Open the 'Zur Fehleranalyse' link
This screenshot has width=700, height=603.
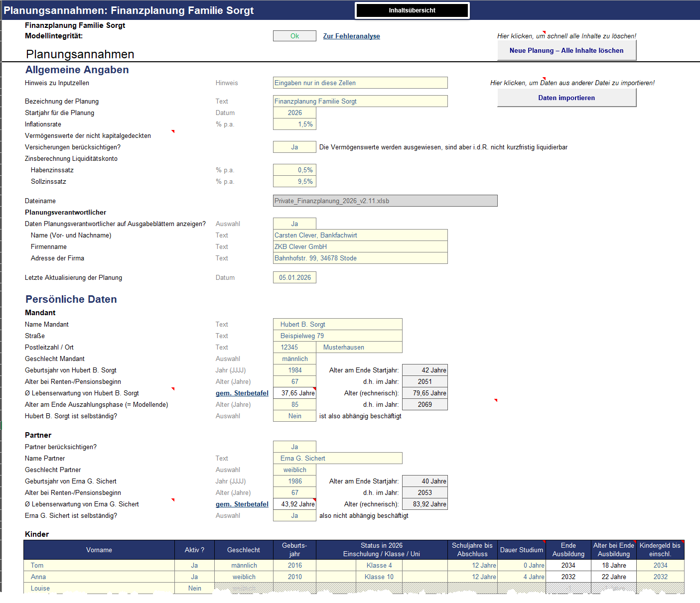click(x=351, y=35)
